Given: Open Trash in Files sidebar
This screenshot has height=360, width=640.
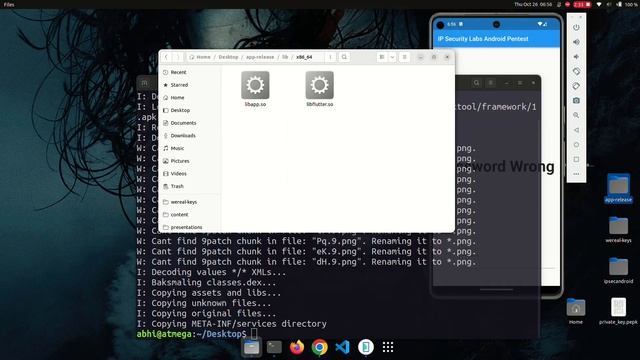Looking at the screenshot, I should [x=190, y=186].
